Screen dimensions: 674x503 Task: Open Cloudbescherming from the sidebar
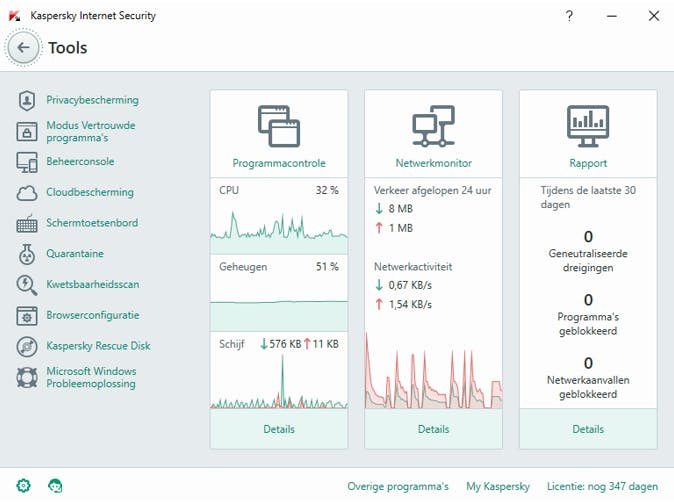tap(90, 192)
